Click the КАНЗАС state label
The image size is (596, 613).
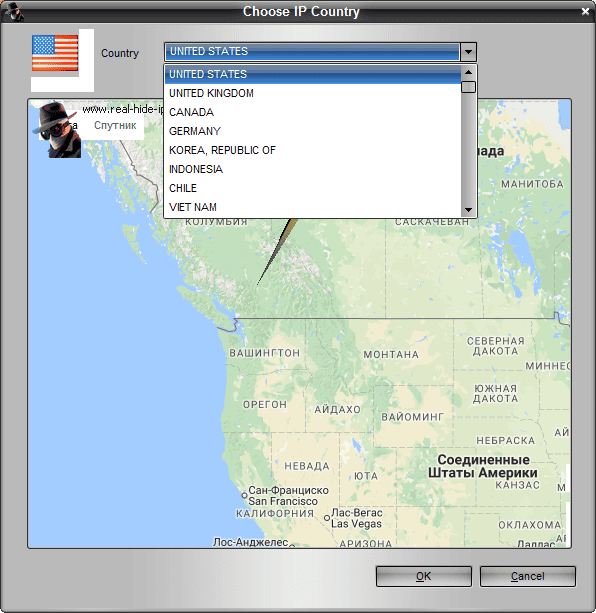(x=517, y=485)
